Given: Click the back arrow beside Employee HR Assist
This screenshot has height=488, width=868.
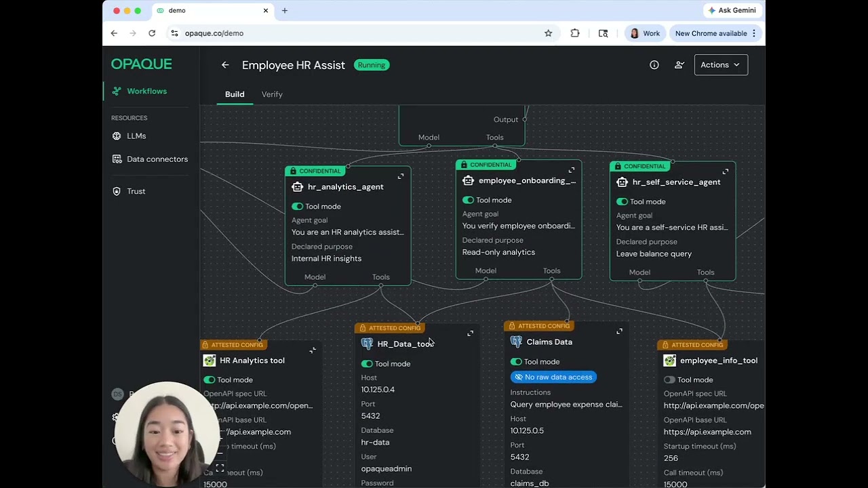Looking at the screenshot, I should point(225,65).
